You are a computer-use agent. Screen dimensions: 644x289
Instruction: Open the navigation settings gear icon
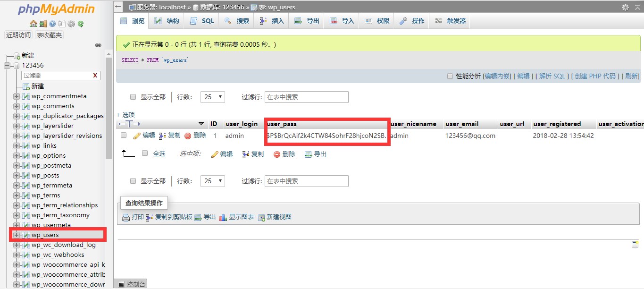pos(71,24)
